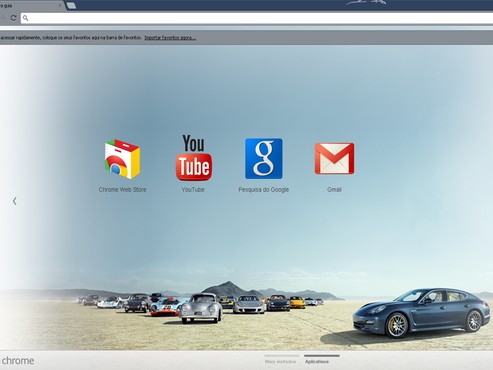This screenshot has height=370, width=493.
Task: Click the YouTube label text
Action: point(193,189)
